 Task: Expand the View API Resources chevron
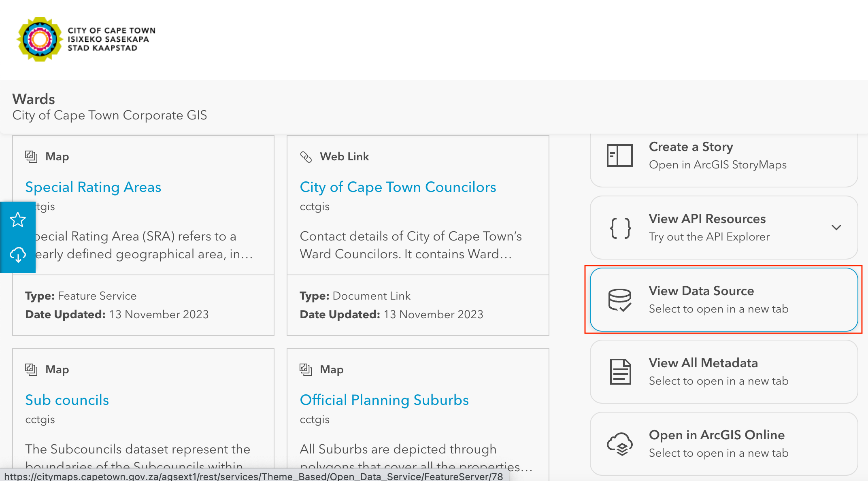pyautogui.click(x=836, y=228)
